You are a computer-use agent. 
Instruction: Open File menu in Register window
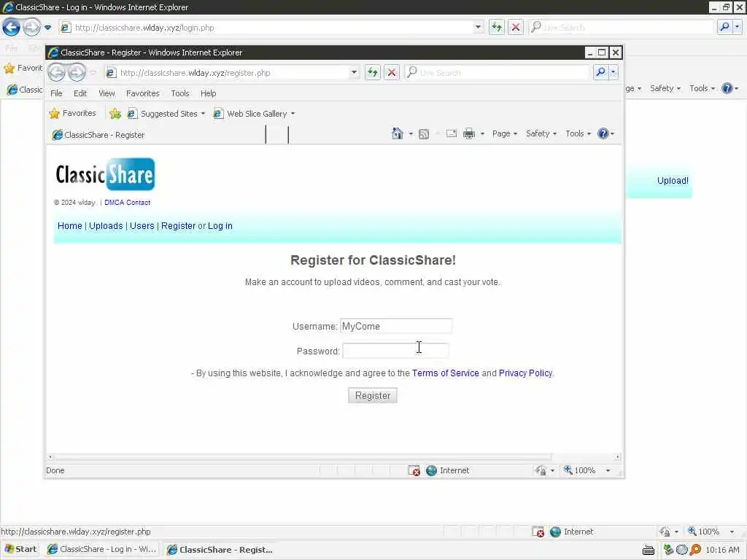click(56, 93)
